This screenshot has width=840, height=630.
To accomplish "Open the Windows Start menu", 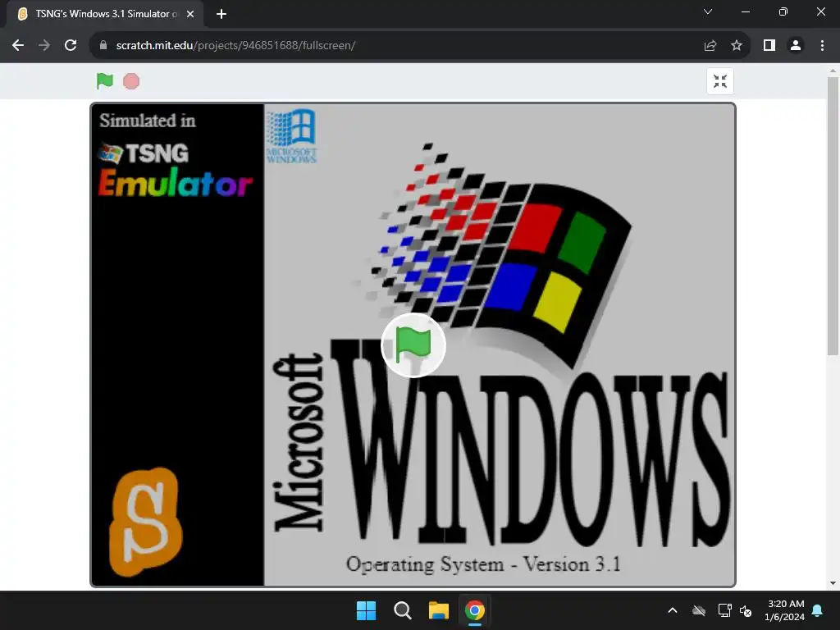I will 367,610.
